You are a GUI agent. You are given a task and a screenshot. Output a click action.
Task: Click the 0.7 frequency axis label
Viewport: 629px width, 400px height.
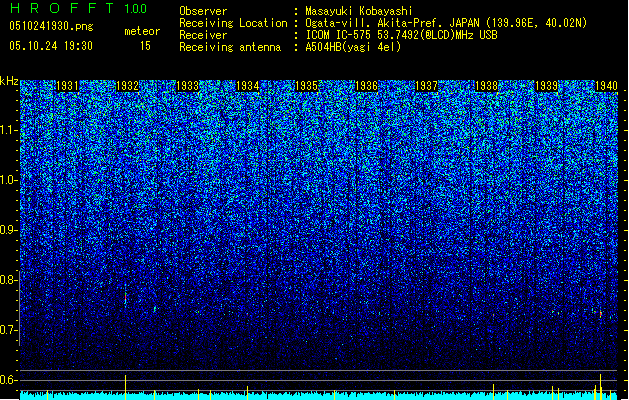point(8,330)
